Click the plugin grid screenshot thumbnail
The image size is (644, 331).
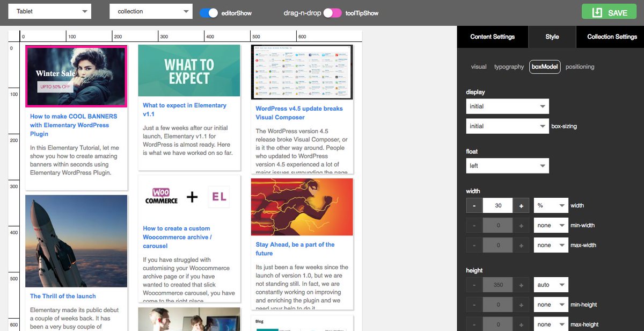[302, 72]
